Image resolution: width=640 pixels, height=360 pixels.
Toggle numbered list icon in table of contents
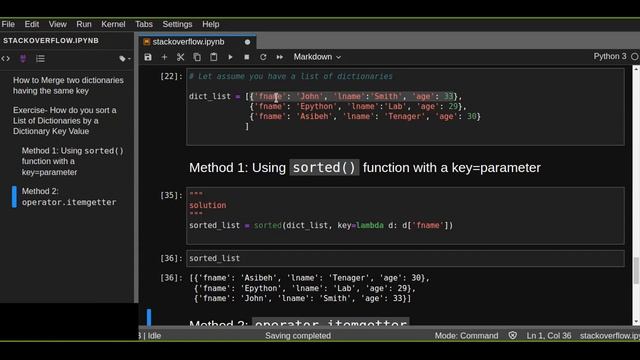click(x=40, y=59)
